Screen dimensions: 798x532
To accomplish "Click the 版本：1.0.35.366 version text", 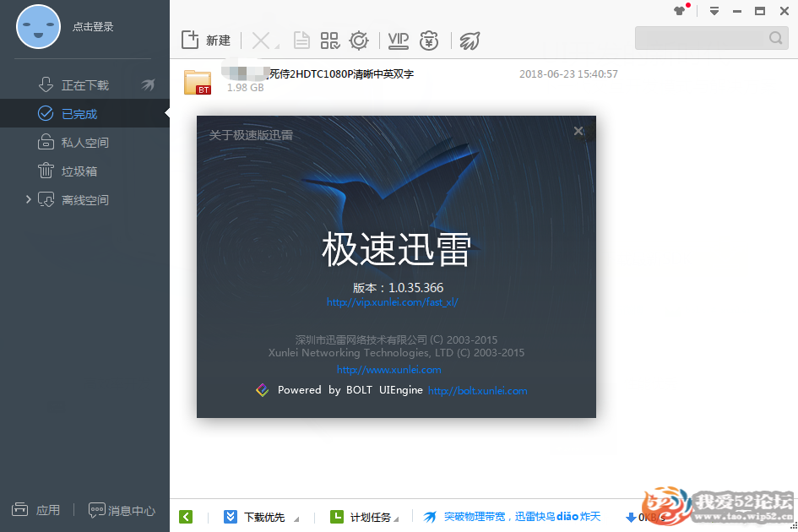I will 398,288.
